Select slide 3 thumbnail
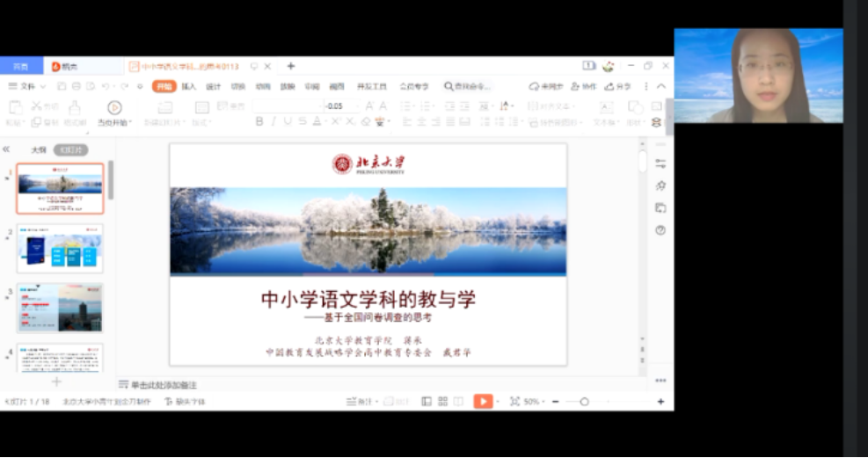 click(60, 307)
